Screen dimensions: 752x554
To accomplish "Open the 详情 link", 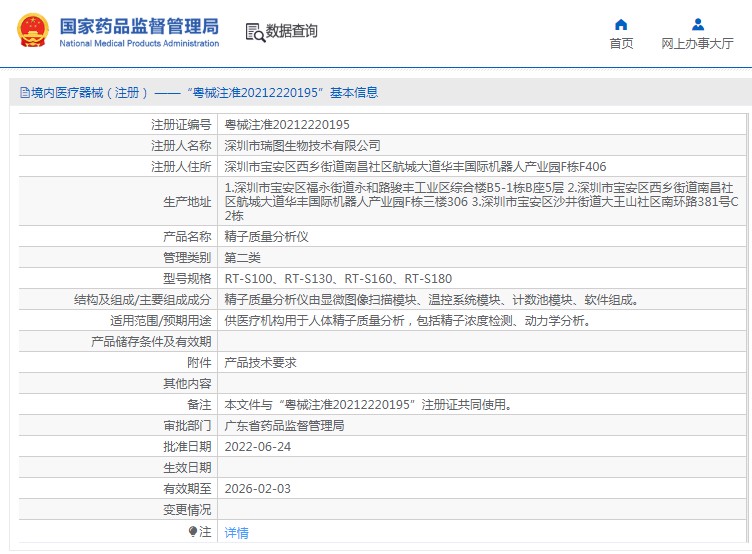I will pyautogui.click(x=236, y=532).
